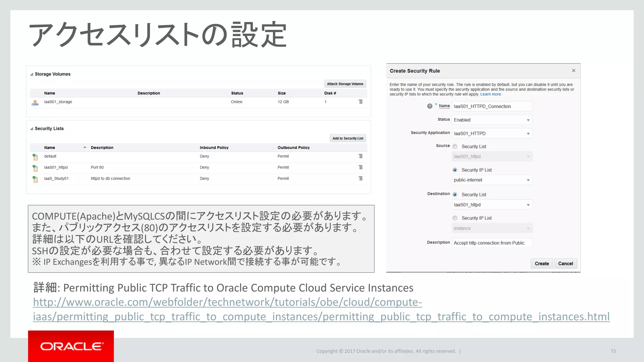Click the Add to Security List button
This screenshot has height=362, width=644.
click(x=348, y=138)
